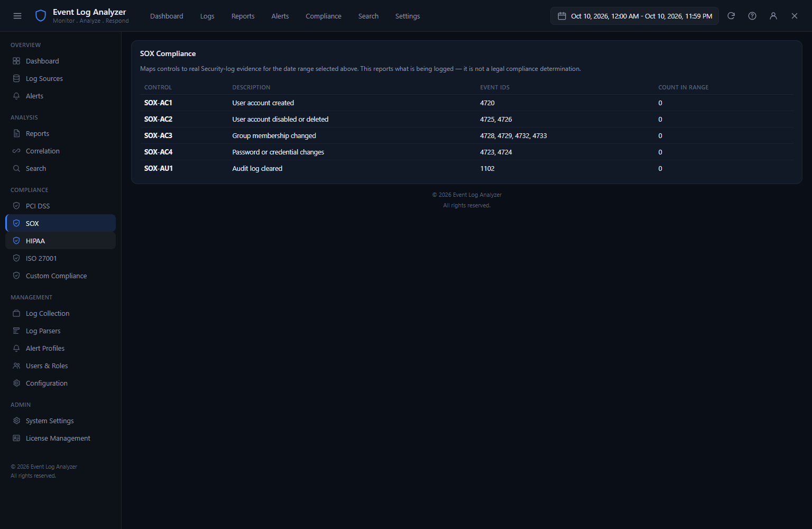Click the SOX-AU1 control cell
812x529 pixels.
[159, 168]
